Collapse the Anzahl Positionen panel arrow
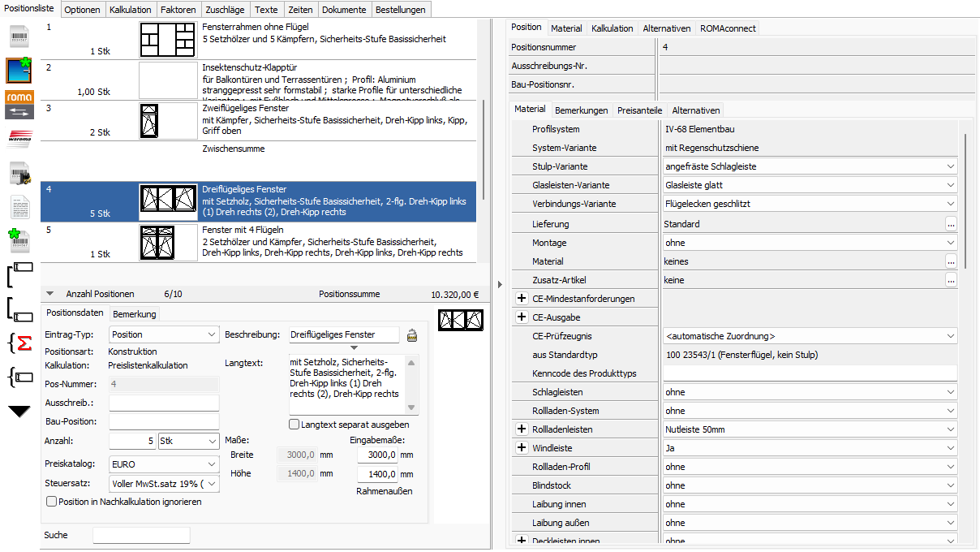Viewport: 980px width, 552px height. click(50, 294)
